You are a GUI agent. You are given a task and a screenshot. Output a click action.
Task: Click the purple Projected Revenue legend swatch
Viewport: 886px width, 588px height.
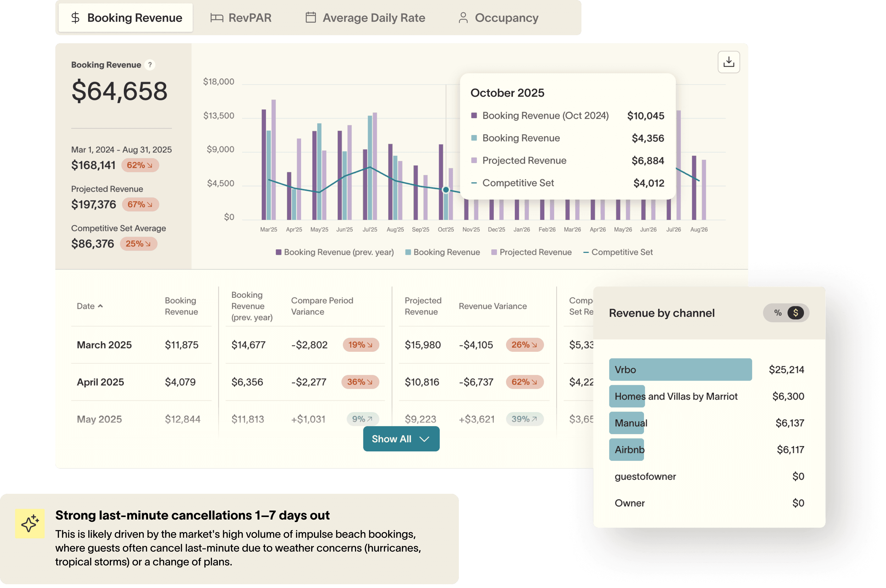[x=494, y=252]
